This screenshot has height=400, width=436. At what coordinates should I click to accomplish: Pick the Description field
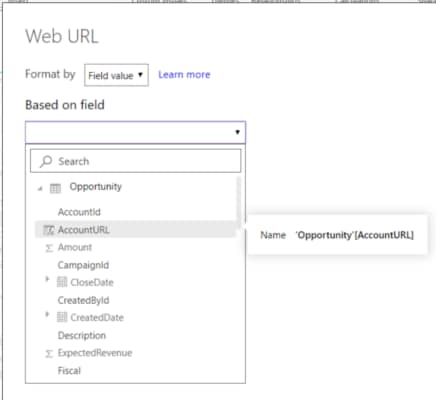pos(82,335)
